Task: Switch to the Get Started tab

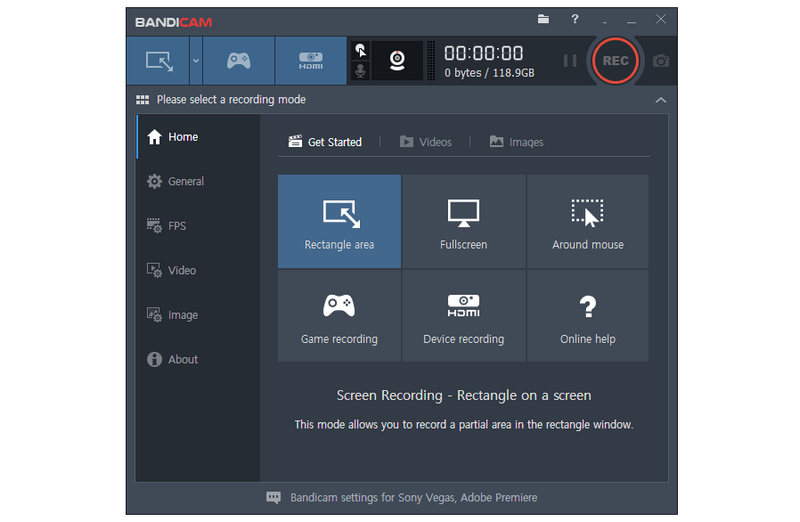Action: tap(325, 142)
